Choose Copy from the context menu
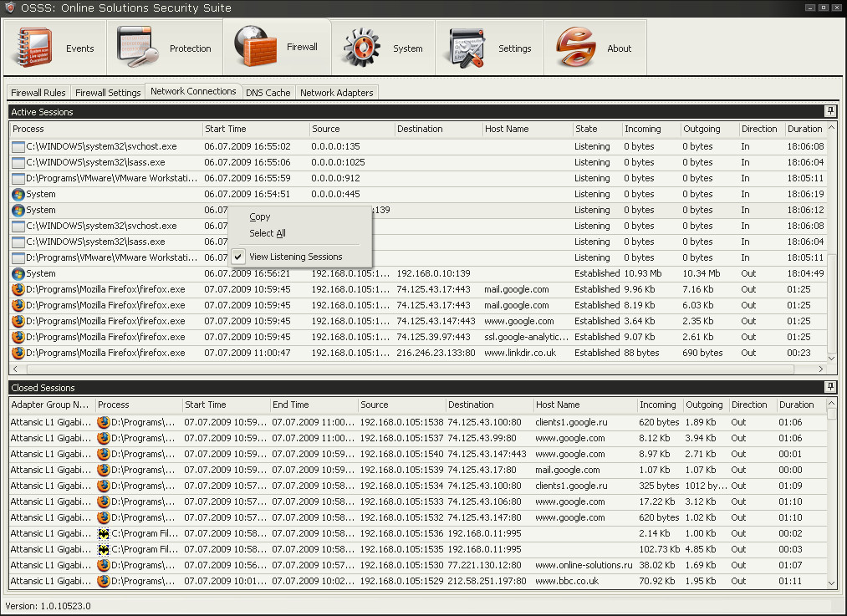 260,216
